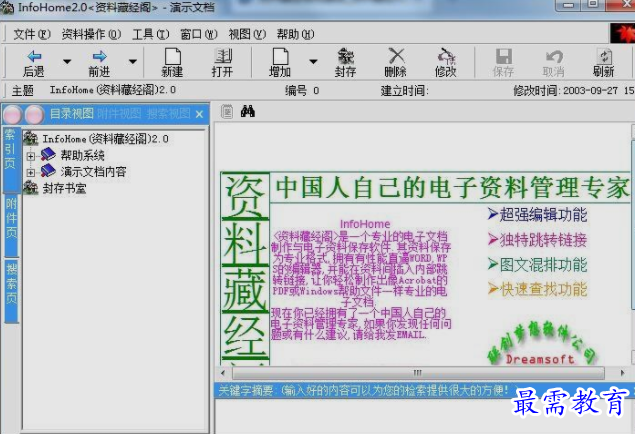Click the 前进 forward arrow icon
Viewport: 635px width, 434px height.
pos(100,57)
